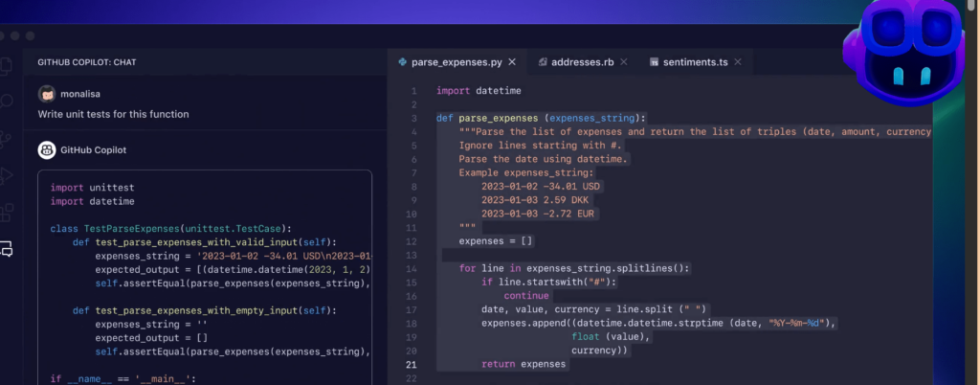980x385 pixels.
Task: Click "date, value, currency = line.split" line
Action: click(x=594, y=310)
